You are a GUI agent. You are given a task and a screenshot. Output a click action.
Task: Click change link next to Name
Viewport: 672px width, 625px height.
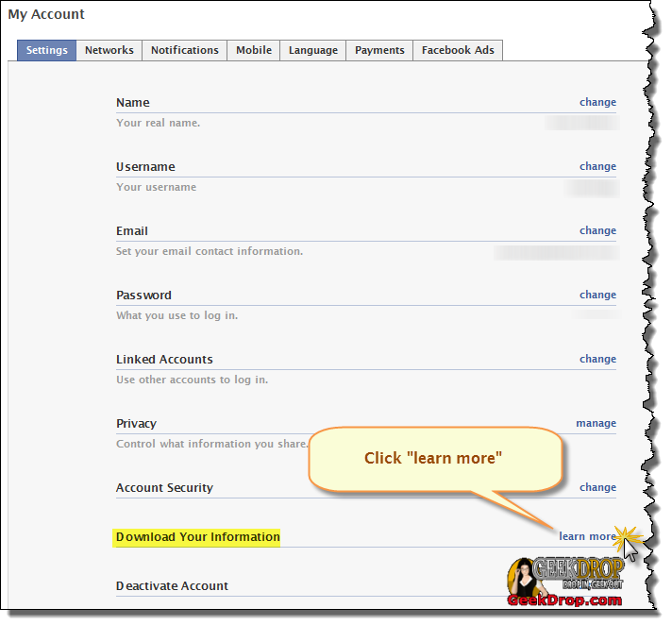597,102
